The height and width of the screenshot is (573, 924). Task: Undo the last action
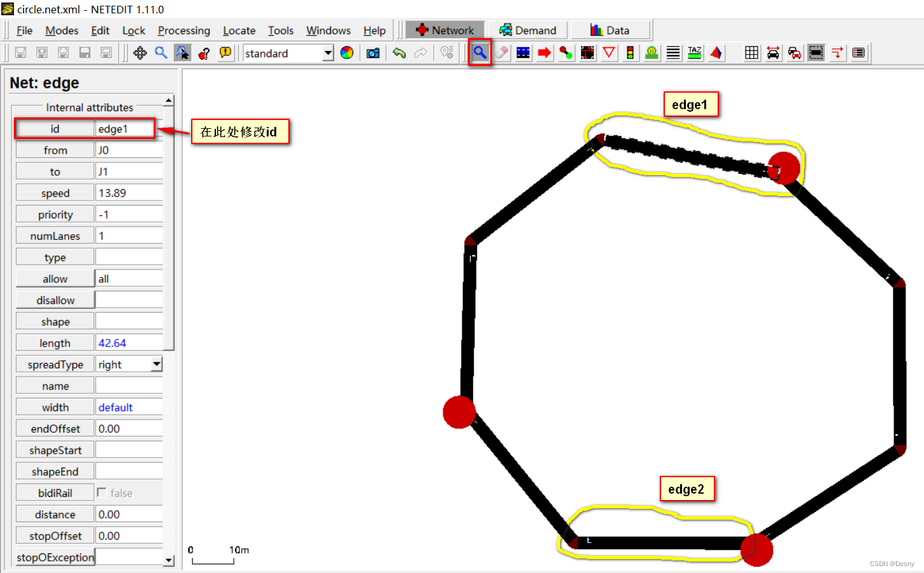399,53
